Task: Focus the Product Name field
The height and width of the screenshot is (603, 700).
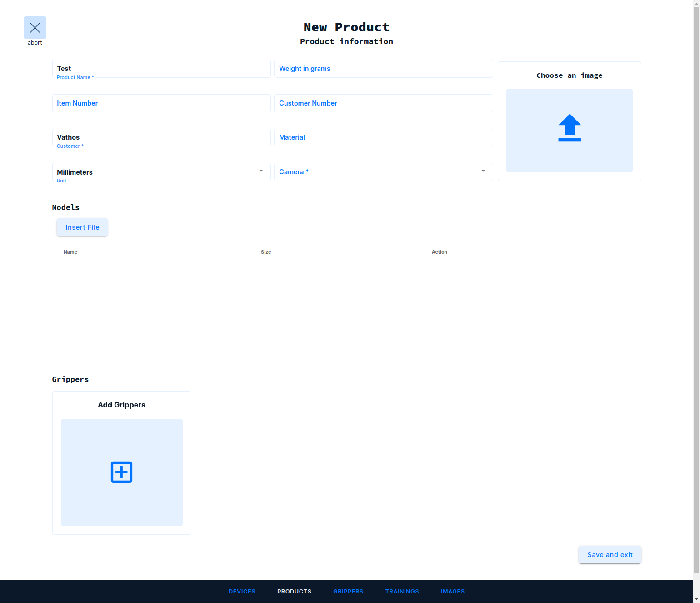Action: coord(161,69)
